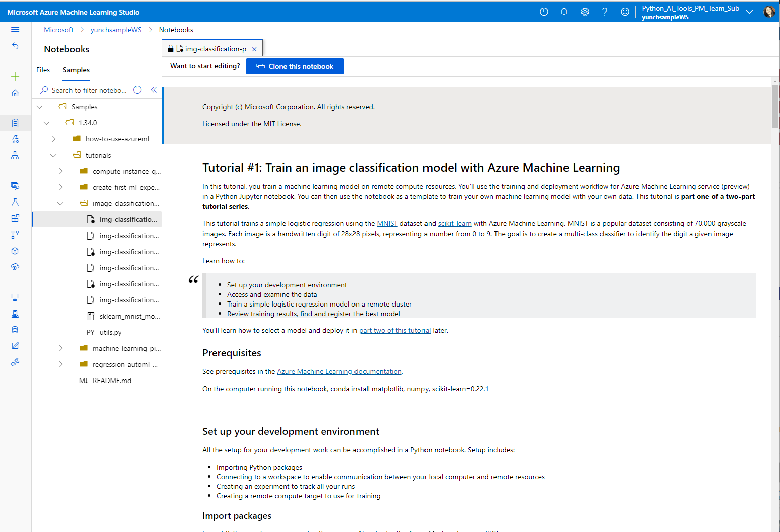
Task: Open the Notebooks section in the sidebar
Action: [15, 123]
